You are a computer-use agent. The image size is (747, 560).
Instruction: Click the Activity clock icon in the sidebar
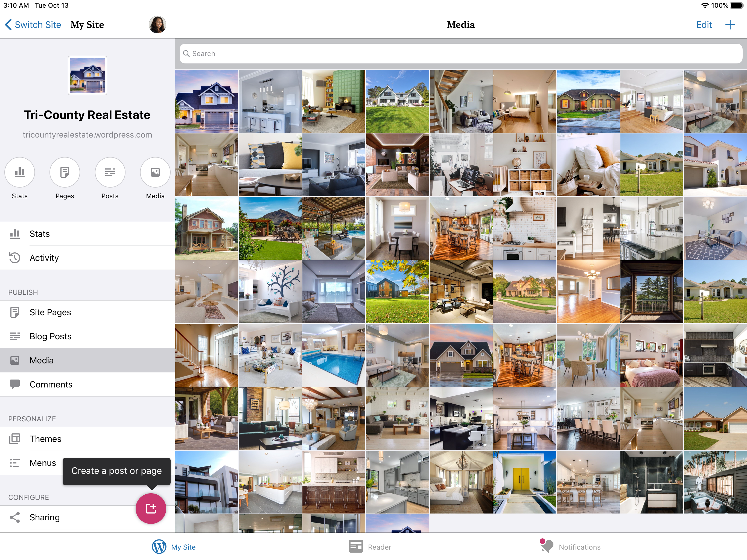coord(14,258)
